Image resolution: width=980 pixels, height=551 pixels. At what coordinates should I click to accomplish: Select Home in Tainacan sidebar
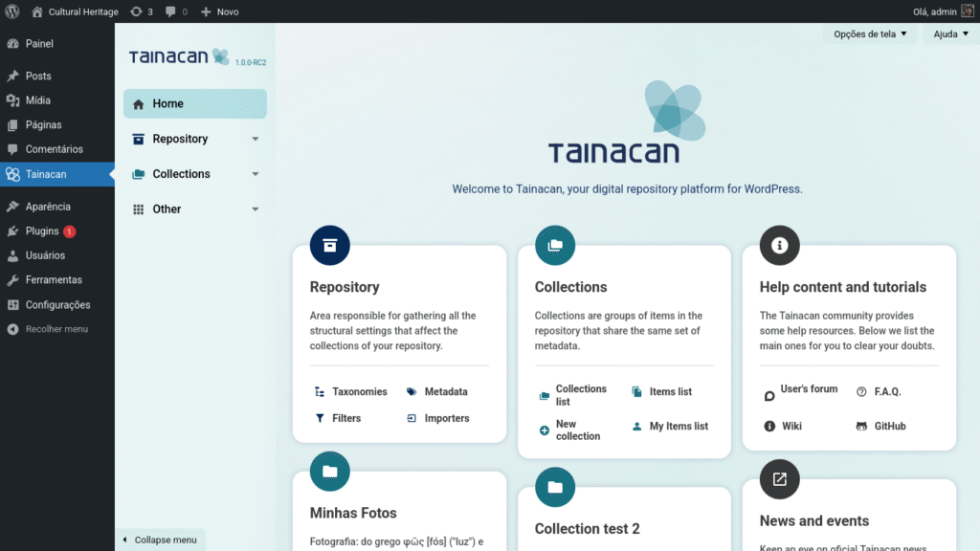click(194, 103)
